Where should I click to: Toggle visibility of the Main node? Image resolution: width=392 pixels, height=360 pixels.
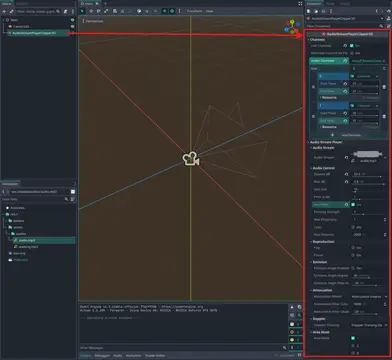pyautogui.click(x=72, y=20)
